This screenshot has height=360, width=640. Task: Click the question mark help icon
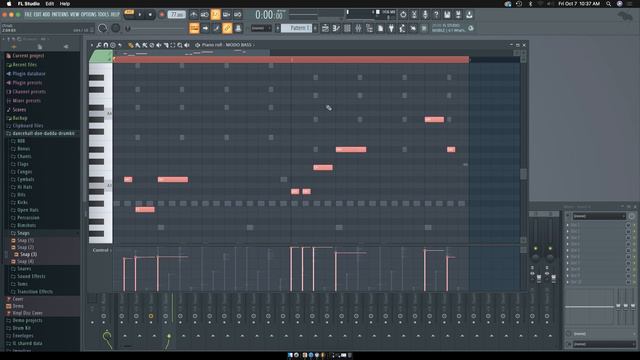[x=436, y=15]
